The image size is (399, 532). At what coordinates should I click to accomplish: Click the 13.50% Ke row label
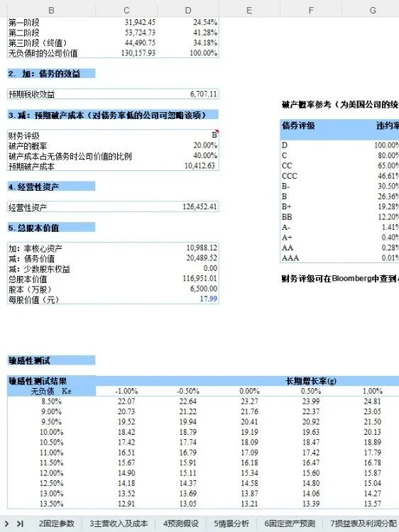coord(51,504)
